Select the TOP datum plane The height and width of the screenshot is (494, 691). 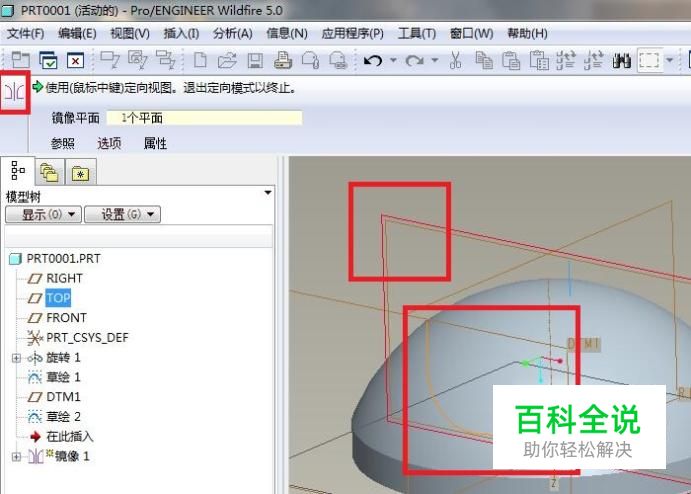coord(58,298)
